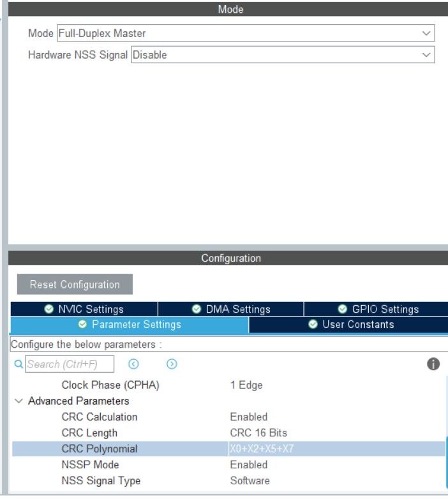Click the green check icon on User Constants
448x499 pixels.
313,324
